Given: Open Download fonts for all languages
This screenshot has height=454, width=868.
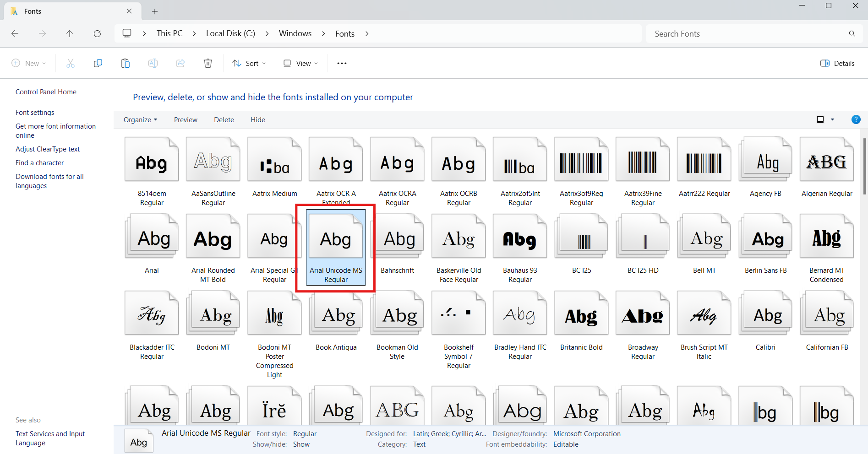Looking at the screenshot, I should [x=49, y=181].
